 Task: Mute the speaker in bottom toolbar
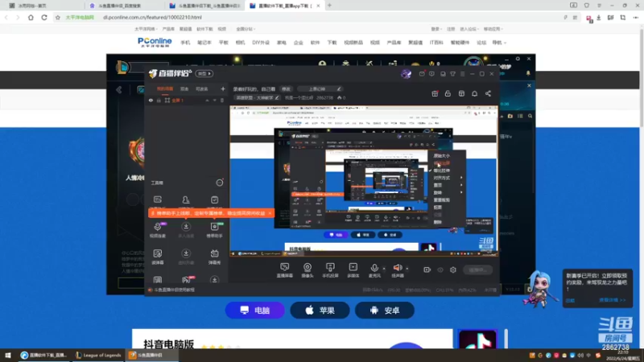coord(398,269)
